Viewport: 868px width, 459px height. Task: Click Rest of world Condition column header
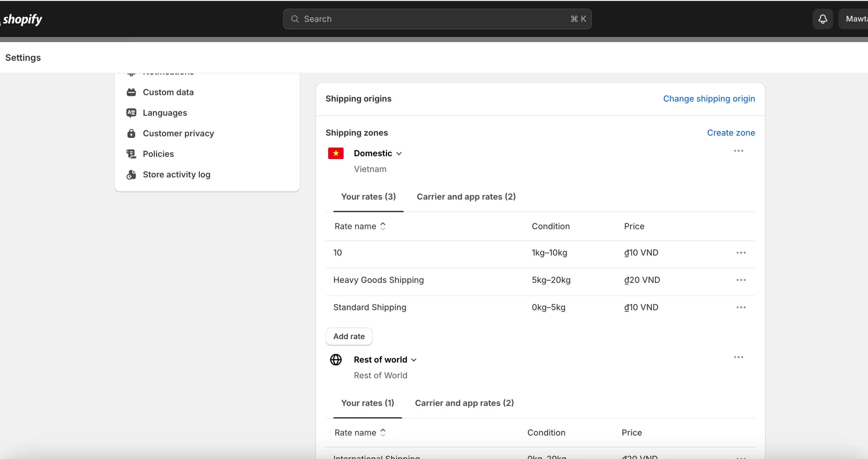(x=546, y=433)
